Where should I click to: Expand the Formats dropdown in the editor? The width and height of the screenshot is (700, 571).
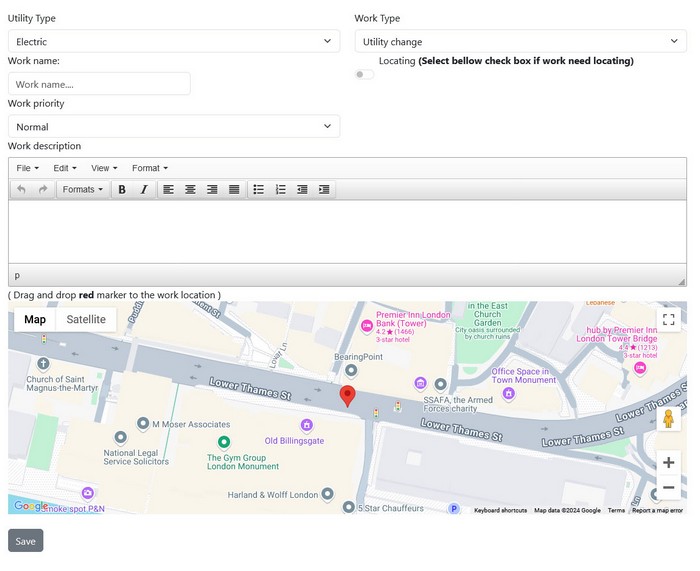coord(83,190)
